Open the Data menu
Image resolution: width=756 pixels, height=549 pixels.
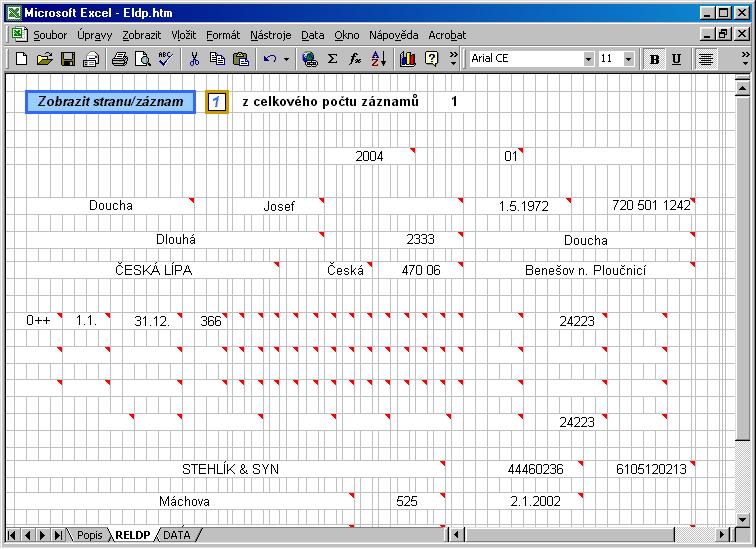[312, 35]
